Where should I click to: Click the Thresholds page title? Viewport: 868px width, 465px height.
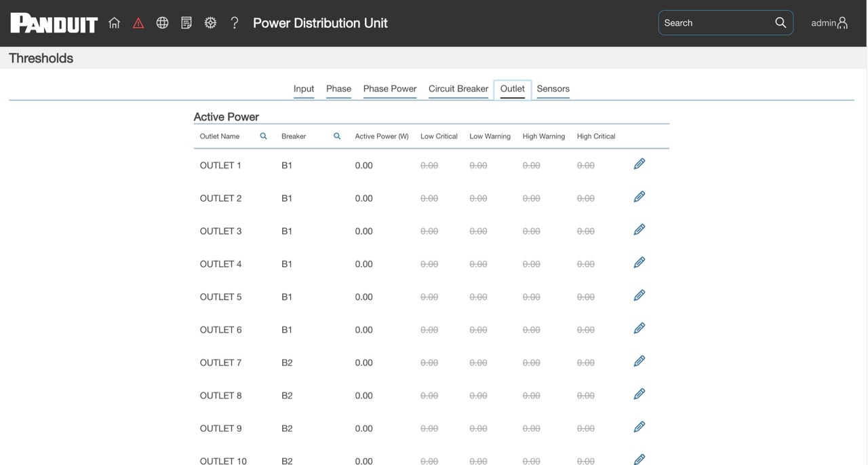click(x=41, y=58)
